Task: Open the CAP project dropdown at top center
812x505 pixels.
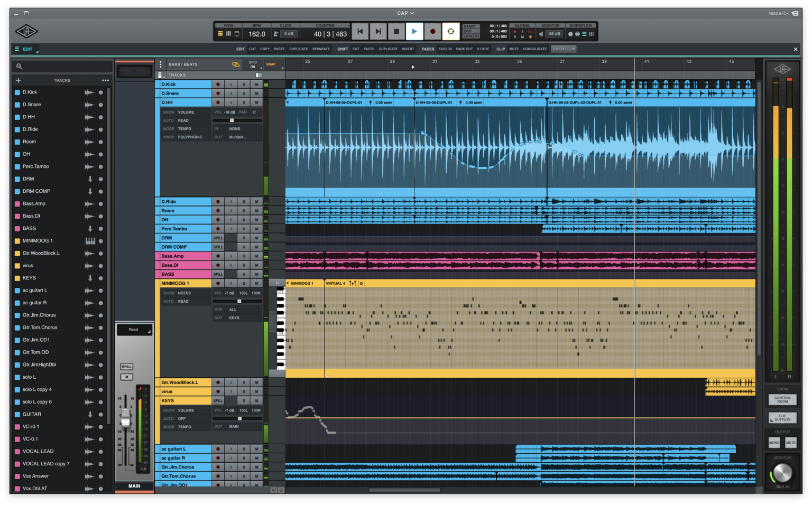Action: click(x=405, y=13)
